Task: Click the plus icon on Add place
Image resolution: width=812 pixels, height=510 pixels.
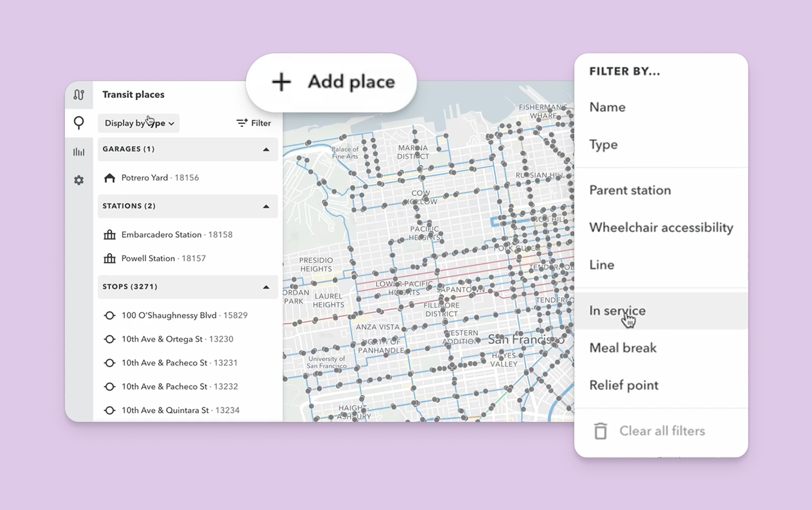Action: pyautogui.click(x=281, y=82)
